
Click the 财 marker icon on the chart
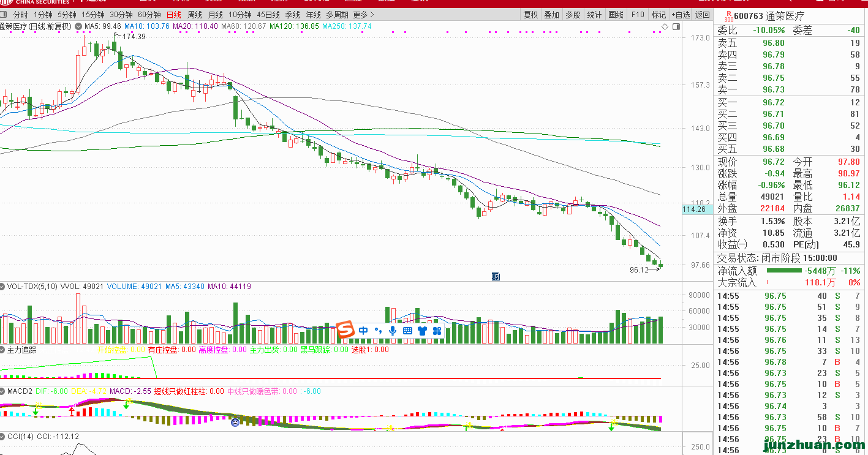(x=496, y=276)
